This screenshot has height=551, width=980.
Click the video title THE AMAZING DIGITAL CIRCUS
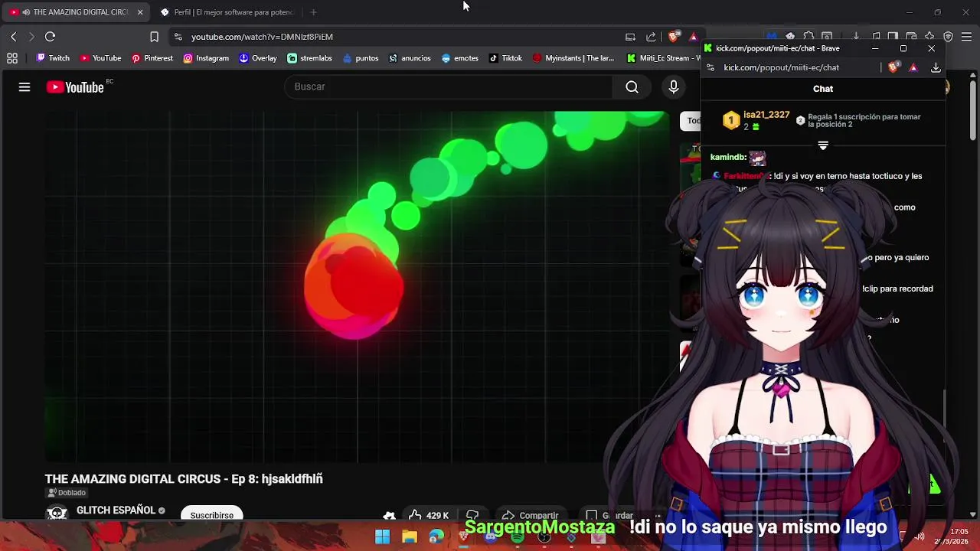tap(184, 479)
